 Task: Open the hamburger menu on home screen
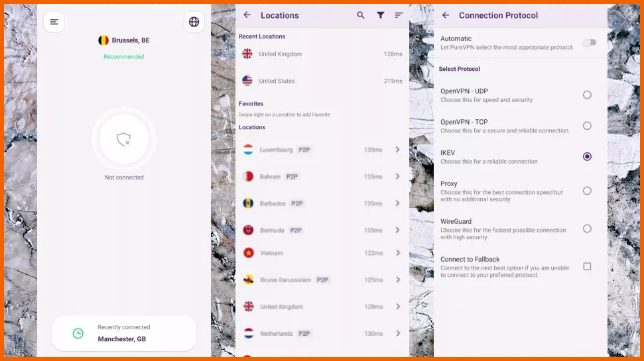(x=54, y=22)
